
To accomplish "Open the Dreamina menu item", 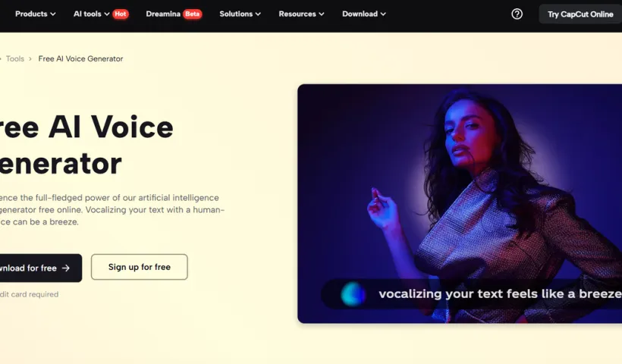I will (163, 14).
